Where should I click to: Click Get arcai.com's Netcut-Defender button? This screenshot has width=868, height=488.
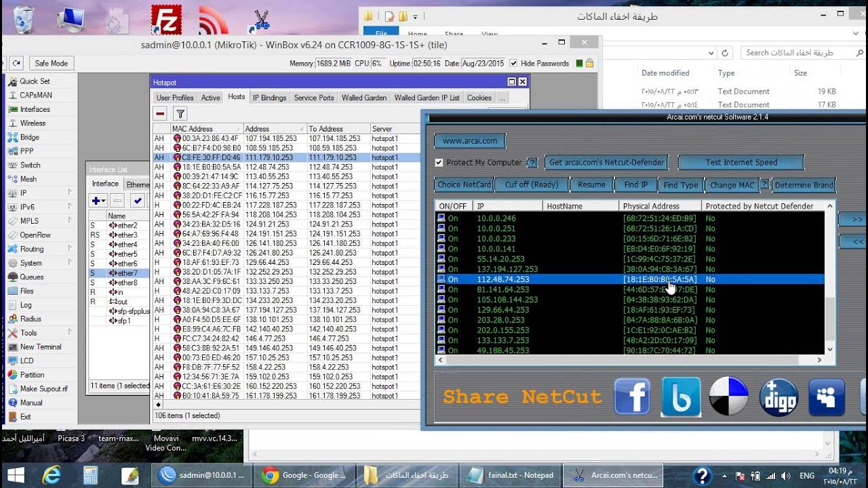606,163
